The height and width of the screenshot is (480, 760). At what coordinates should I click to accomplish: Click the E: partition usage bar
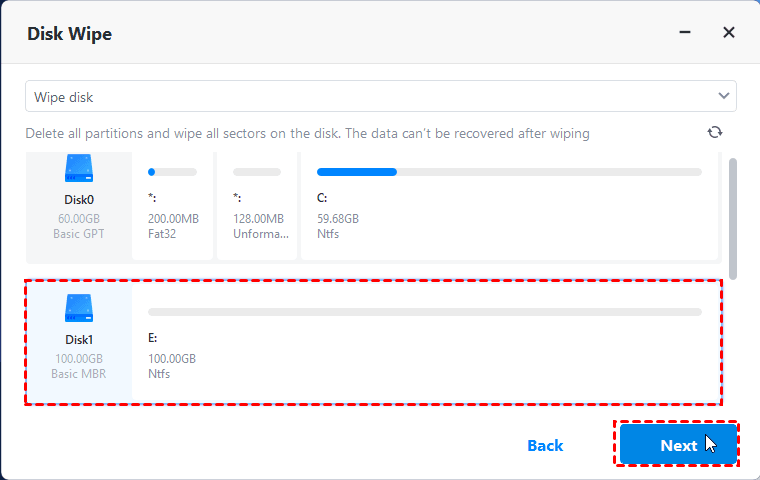(424, 312)
